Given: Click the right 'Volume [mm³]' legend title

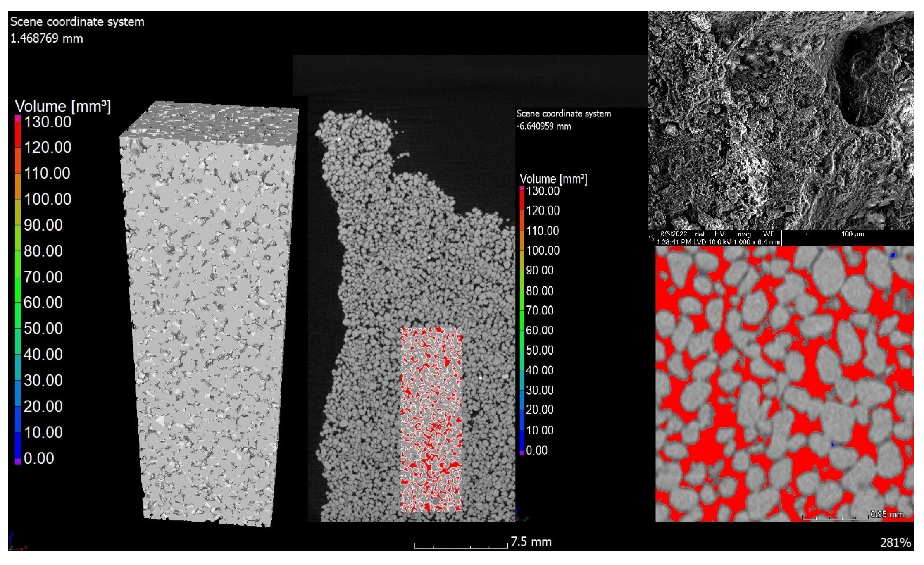Looking at the screenshot, I should tap(553, 179).
